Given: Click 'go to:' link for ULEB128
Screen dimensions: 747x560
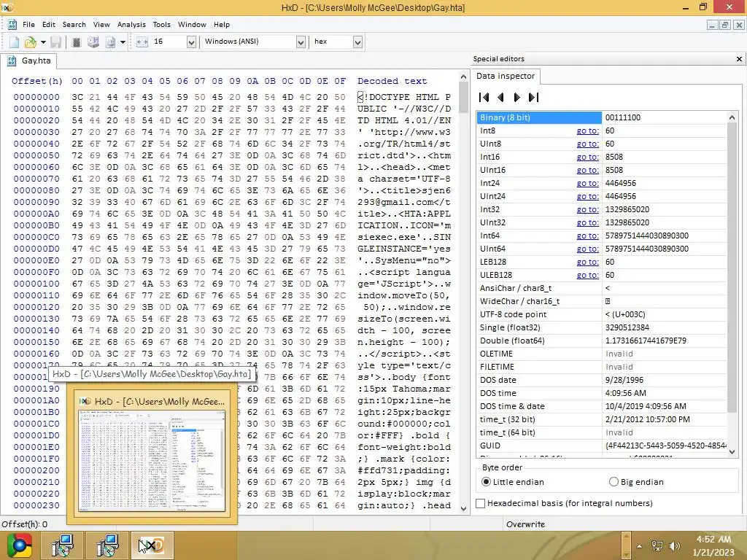Looking at the screenshot, I should [587, 275].
